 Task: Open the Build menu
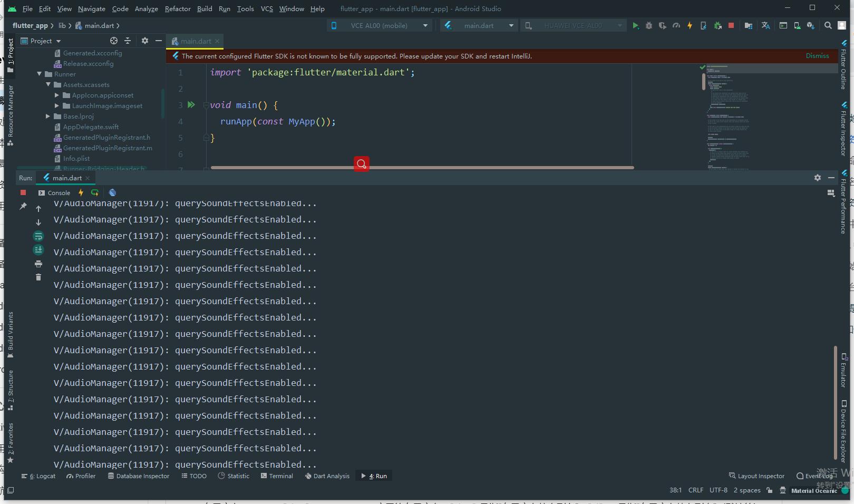205,8
